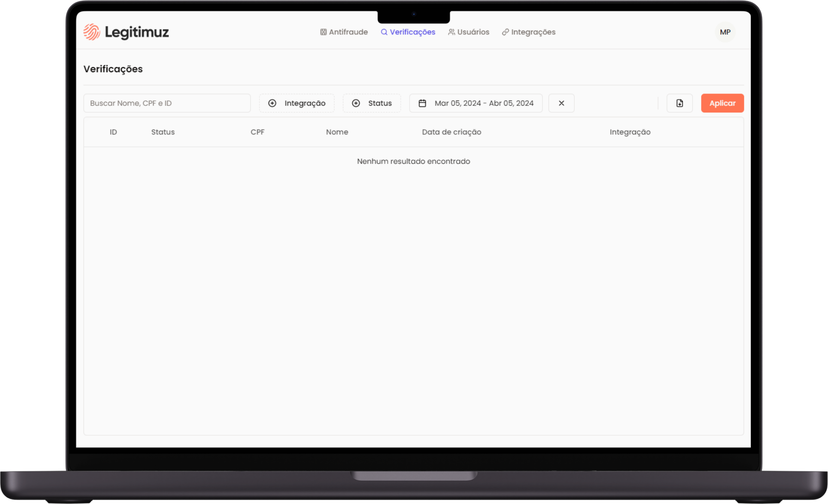Clear filters with the X button
828x504 pixels.
click(561, 103)
